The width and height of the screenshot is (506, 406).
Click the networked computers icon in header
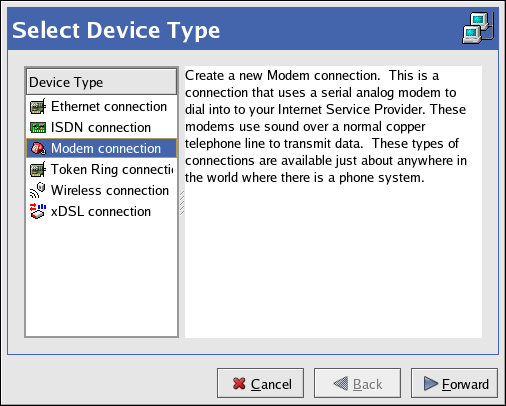477,28
